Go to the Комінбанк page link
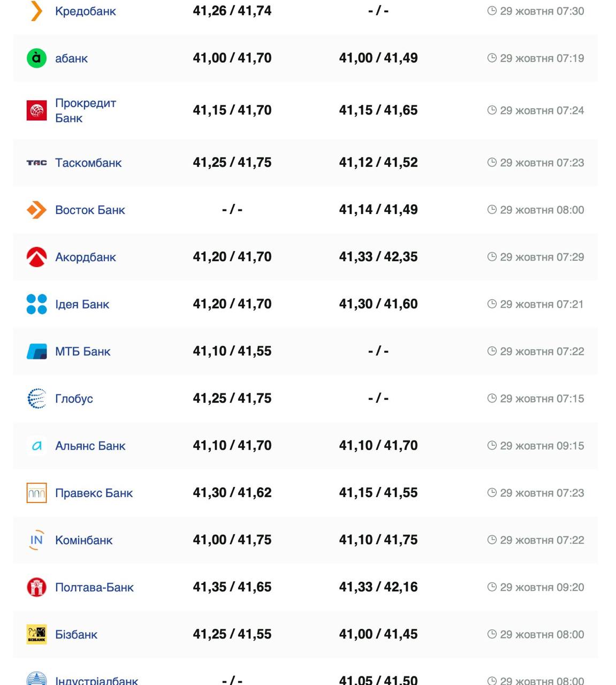The width and height of the screenshot is (616, 685). [83, 540]
